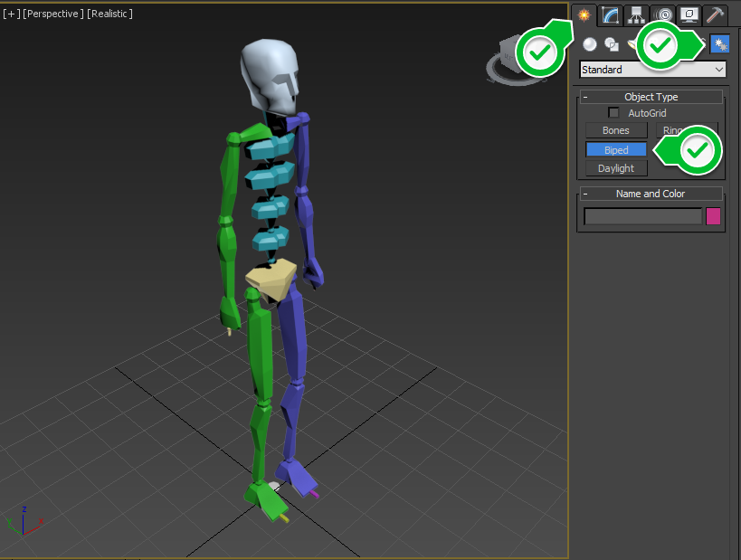The width and height of the screenshot is (741, 560).
Task: Open the Hierarchy panel tab
Action: tap(636, 15)
